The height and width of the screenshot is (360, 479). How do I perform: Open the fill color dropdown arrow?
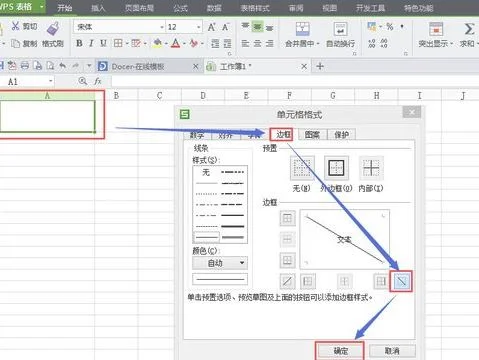pyautogui.click(x=166, y=44)
